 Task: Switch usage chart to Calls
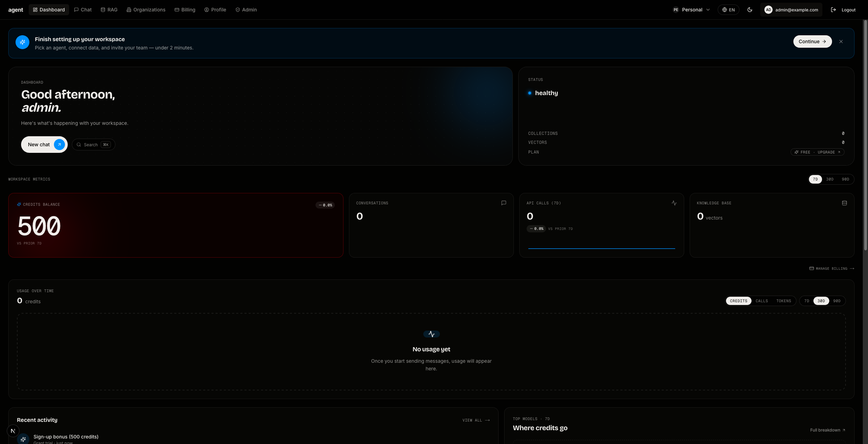762,301
